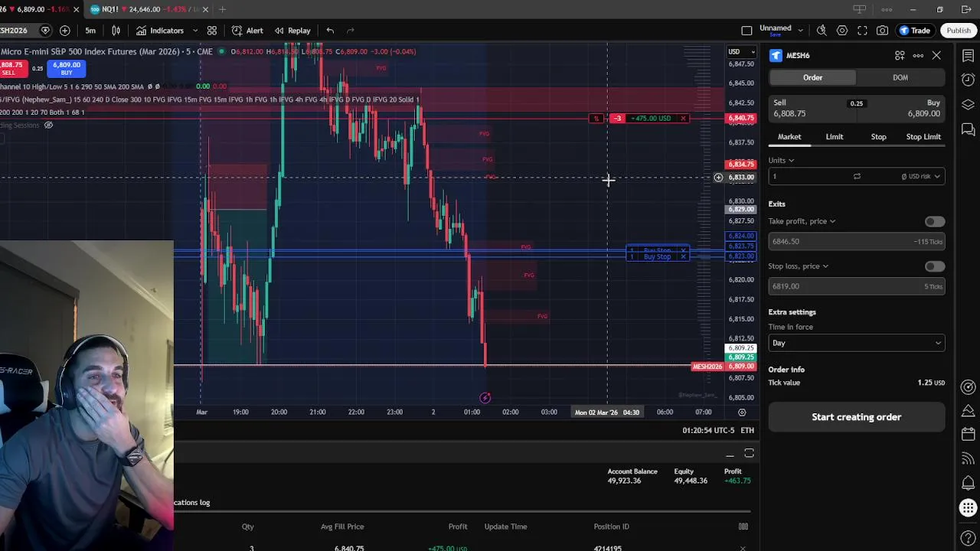Open the USD risk dropdown
This screenshot has width=980, height=551.
click(x=920, y=176)
